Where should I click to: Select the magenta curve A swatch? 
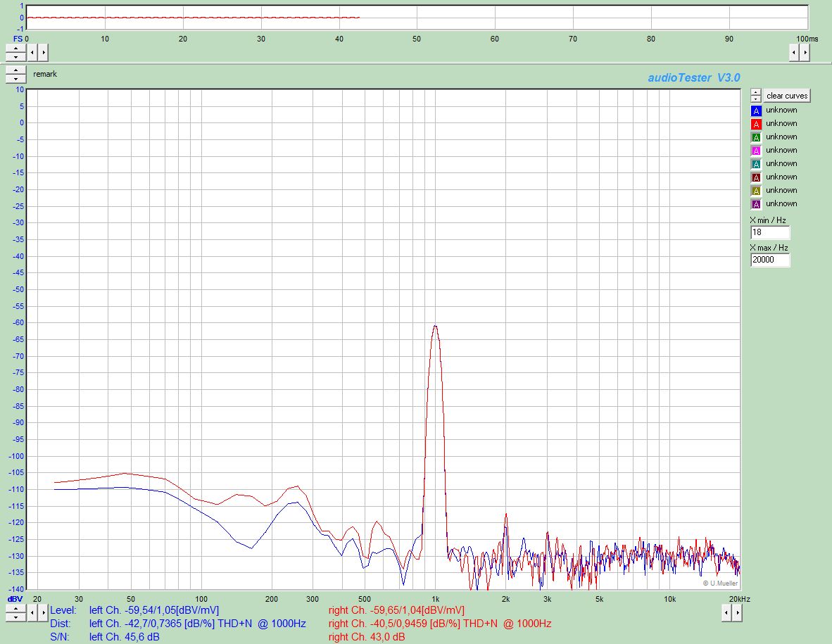(x=756, y=151)
